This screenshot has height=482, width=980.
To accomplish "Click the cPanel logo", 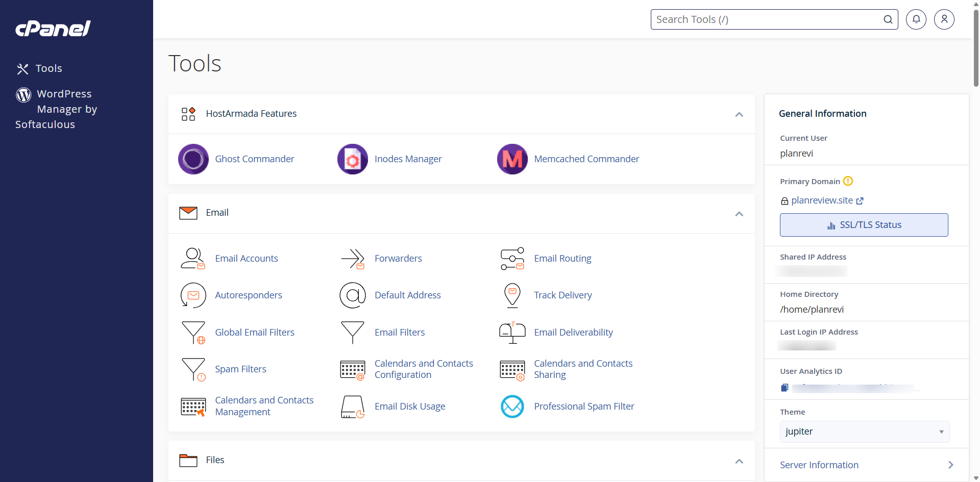I will (x=53, y=29).
